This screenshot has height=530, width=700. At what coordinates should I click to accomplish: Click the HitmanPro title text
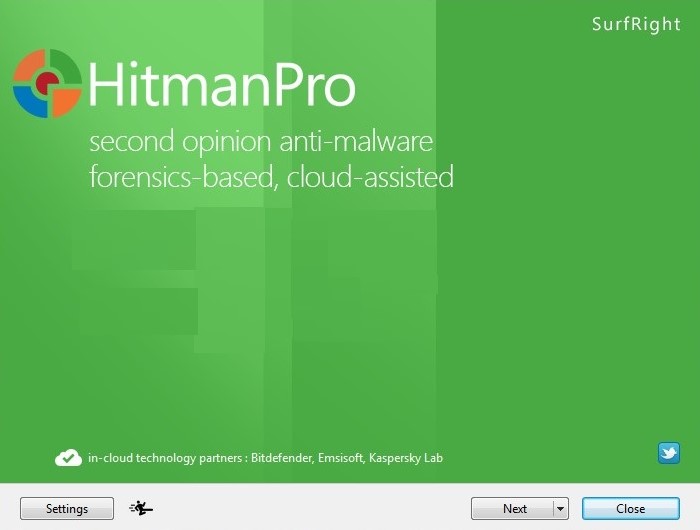pos(222,84)
